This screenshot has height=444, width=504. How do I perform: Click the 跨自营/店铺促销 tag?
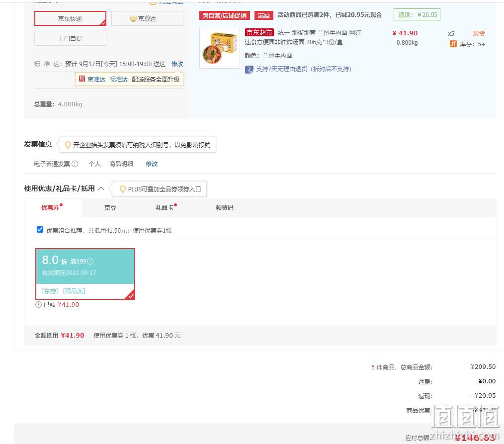coord(224,15)
